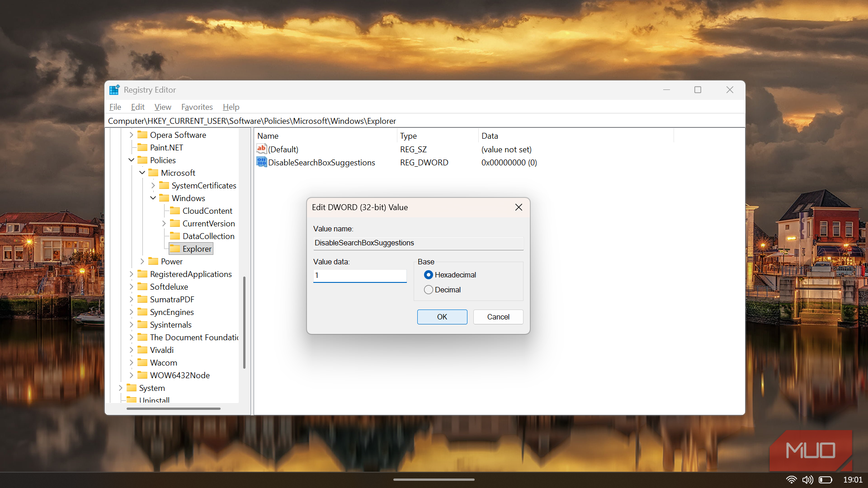The height and width of the screenshot is (488, 868).
Task: Click the Opera Software folder icon
Action: (x=142, y=135)
